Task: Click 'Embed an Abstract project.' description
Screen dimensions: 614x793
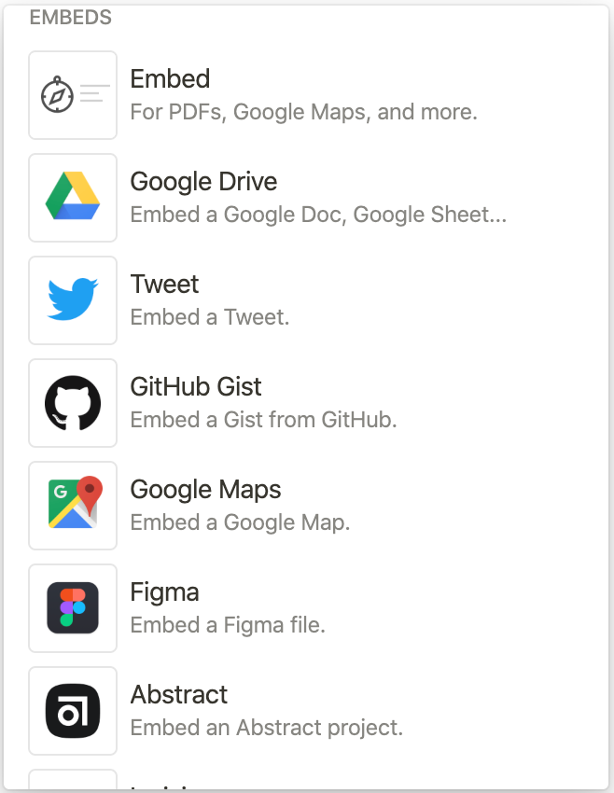Action: coord(267,728)
